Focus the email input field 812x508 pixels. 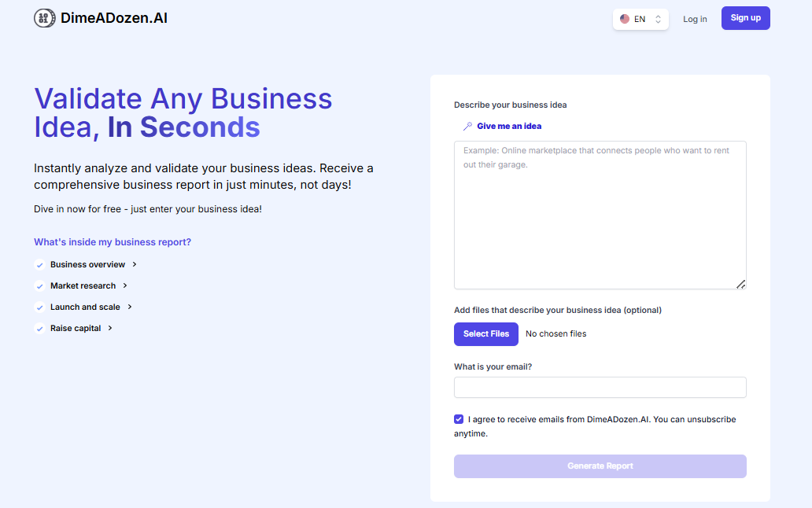point(600,388)
